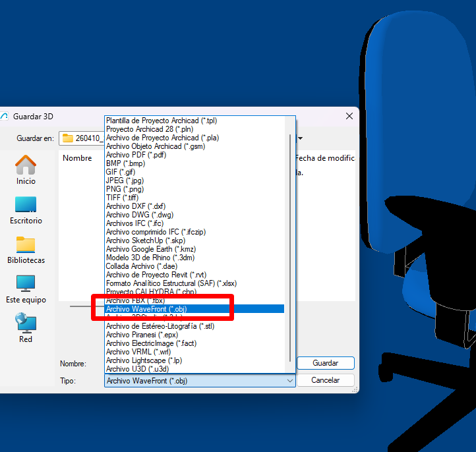This screenshot has height=452, width=476.
Task: Select Archivo VRML (*.wrl)
Action: tap(194, 352)
